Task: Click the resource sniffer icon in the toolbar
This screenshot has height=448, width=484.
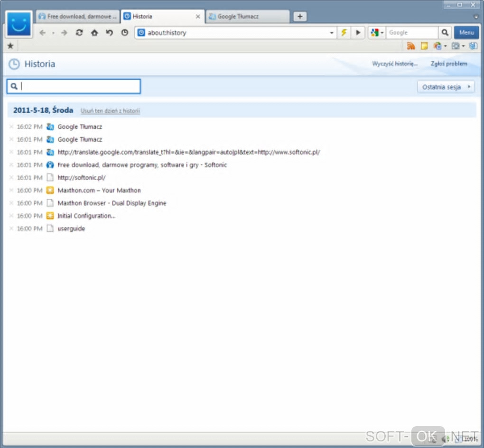Action: (437, 46)
